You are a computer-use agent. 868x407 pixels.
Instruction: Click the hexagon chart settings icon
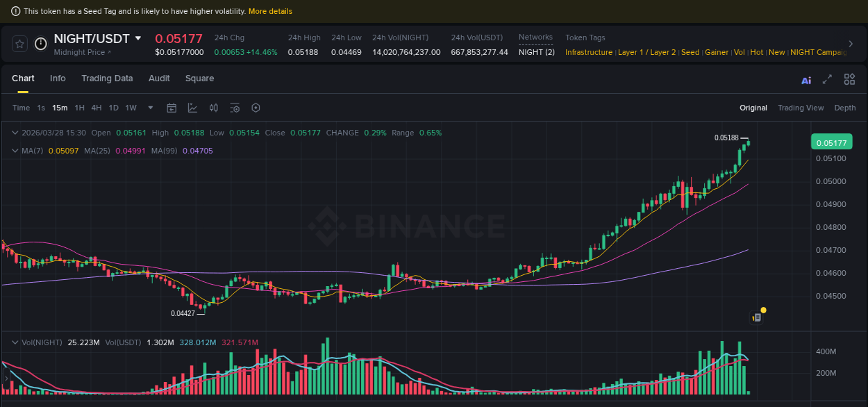tap(256, 108)
